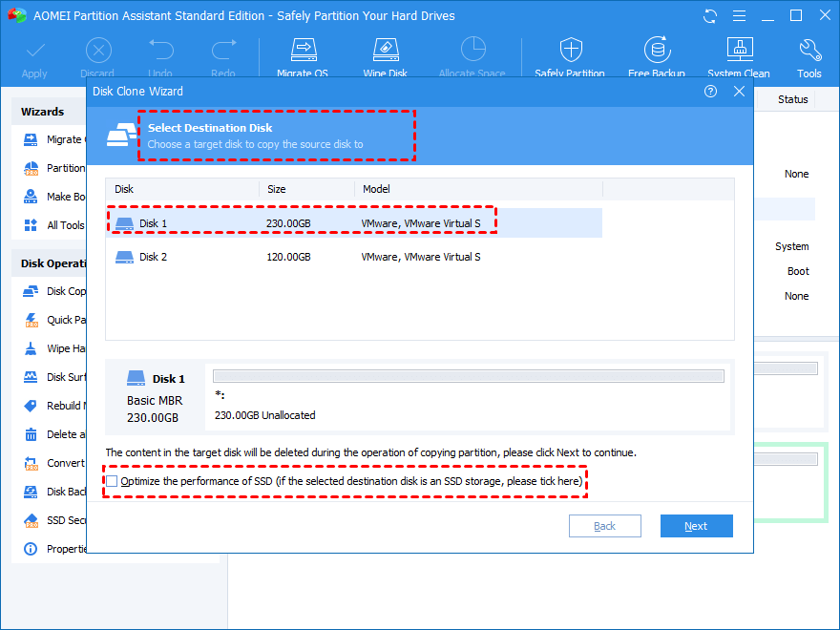Click the Size column header

[x=307, y=189]
